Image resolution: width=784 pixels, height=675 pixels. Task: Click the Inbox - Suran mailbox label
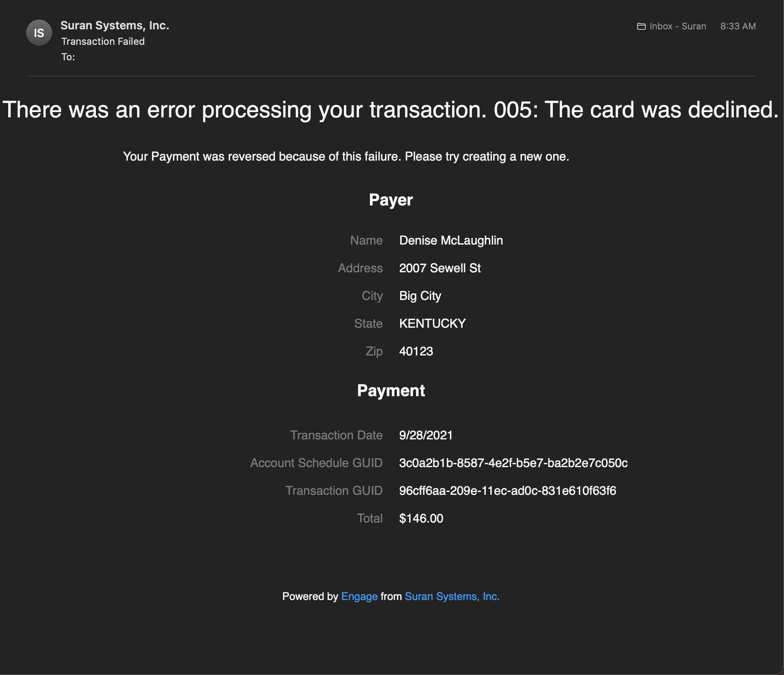tap(677, 26)
